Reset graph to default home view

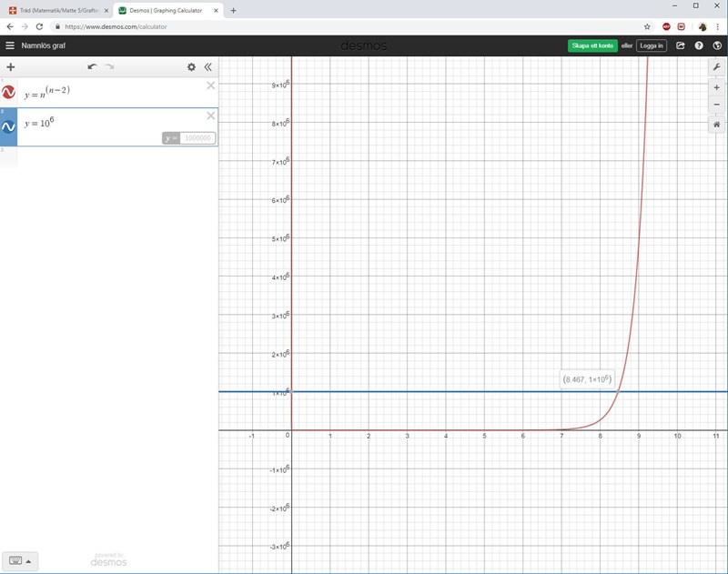pos(717,125)
